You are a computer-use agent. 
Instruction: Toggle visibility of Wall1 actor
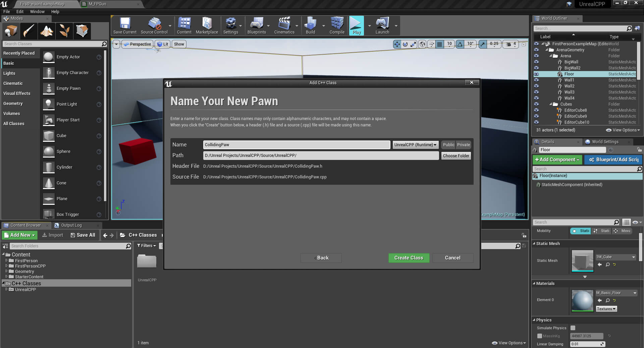tap(536, 80)
